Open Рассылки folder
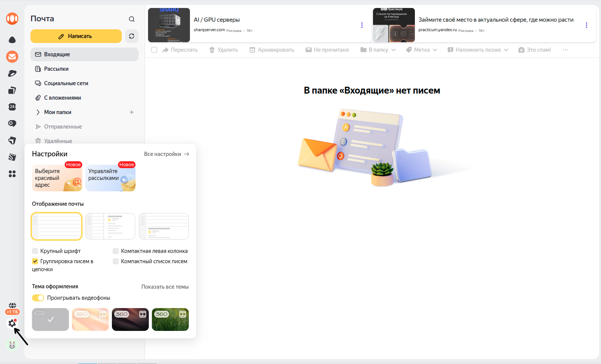This screenshot has height=364, width=601. (x=84, y=69)
